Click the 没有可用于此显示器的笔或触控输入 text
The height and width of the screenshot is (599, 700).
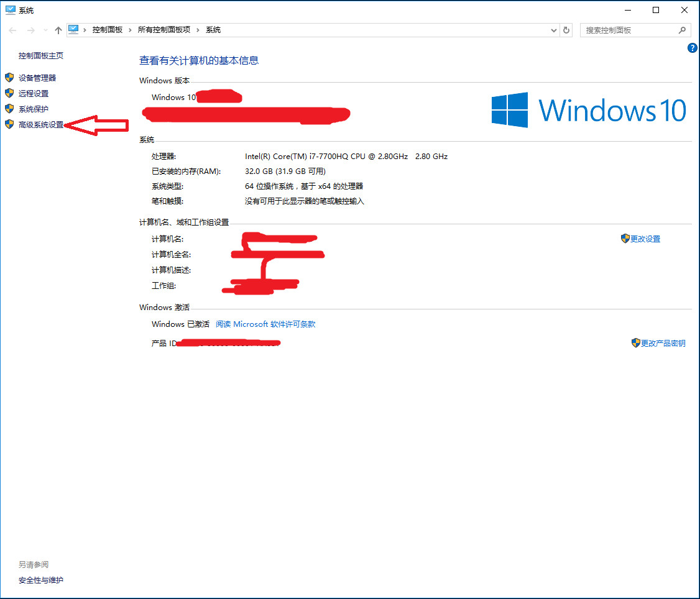305,201
